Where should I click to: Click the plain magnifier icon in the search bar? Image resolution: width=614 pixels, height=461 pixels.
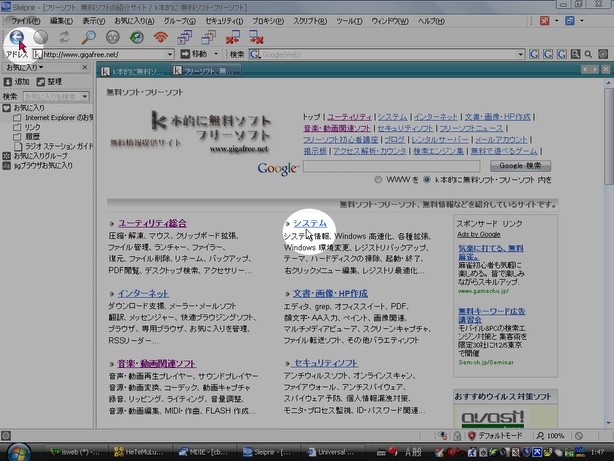click(588, 54)
